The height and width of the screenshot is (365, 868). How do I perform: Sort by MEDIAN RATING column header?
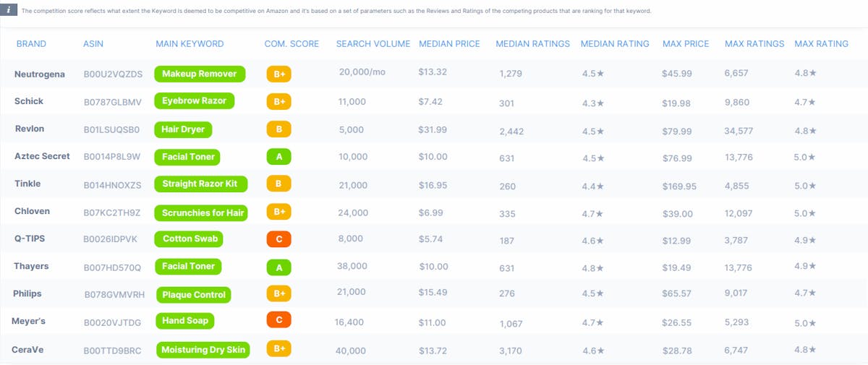point(615,44)
